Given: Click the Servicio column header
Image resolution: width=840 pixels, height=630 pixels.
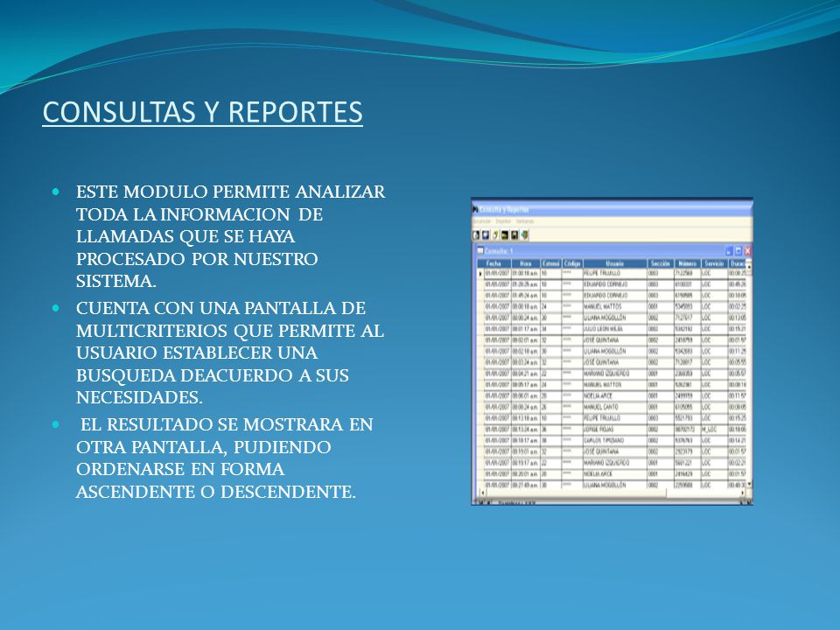Looking at the screenshot, I should [x=715, y=263].
